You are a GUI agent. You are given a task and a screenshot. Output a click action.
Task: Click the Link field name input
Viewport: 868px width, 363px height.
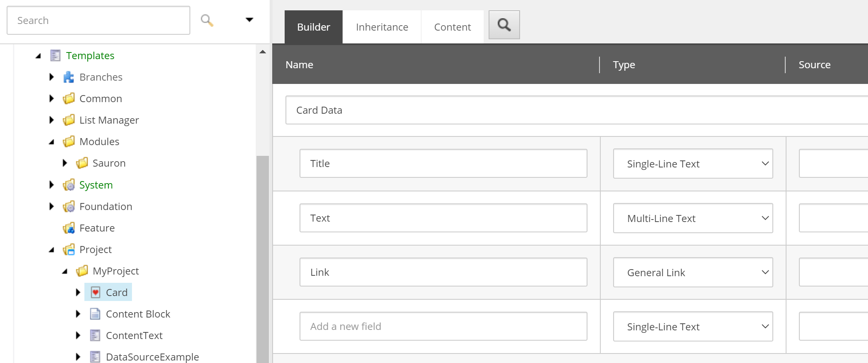444,272
